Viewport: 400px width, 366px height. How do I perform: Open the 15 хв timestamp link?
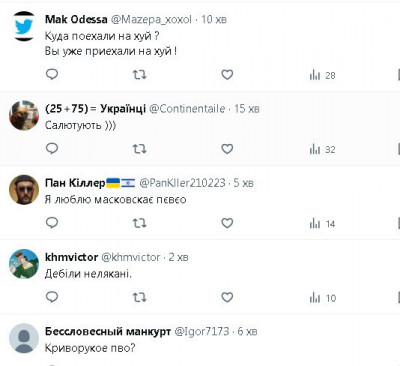coord(247,109)
